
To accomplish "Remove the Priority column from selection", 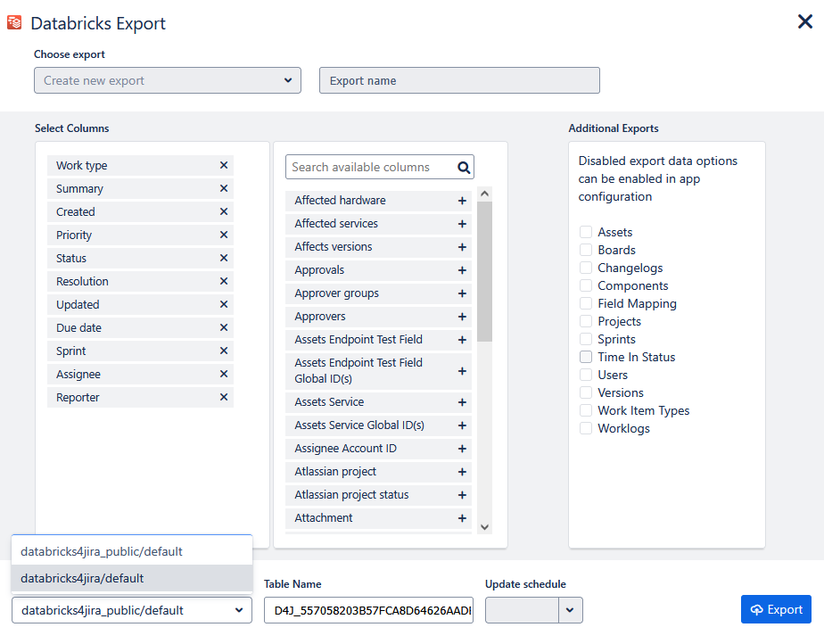I will (x=224, y=235).
